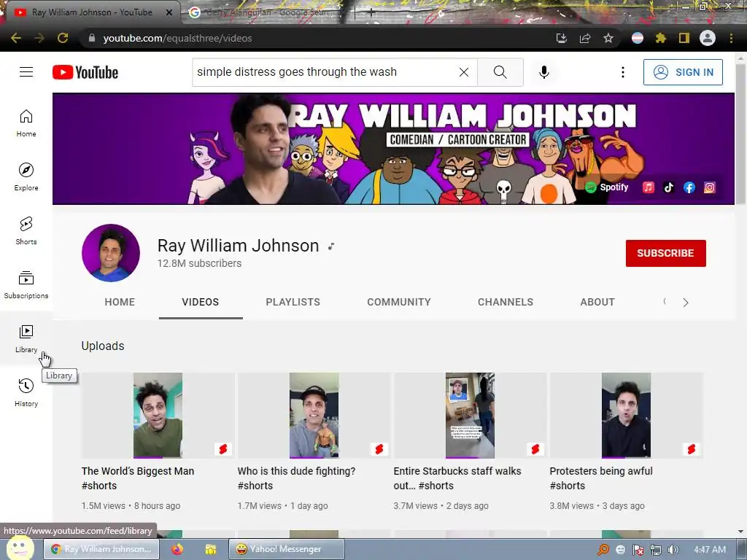Click the SUBSCRIBE button
Screen dimensions: 747x560
point(665,253)
